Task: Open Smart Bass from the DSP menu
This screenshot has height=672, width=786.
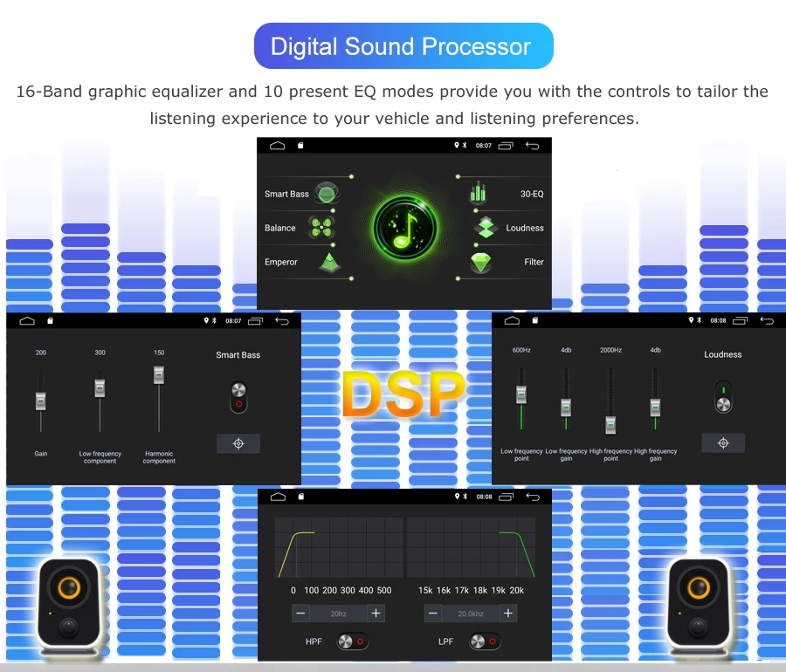Action: click(300, 194)
